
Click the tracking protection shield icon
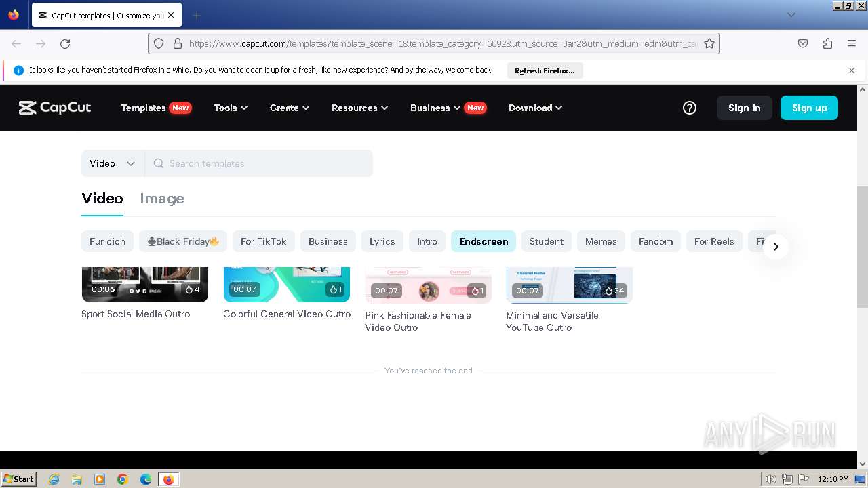point(159,43)
